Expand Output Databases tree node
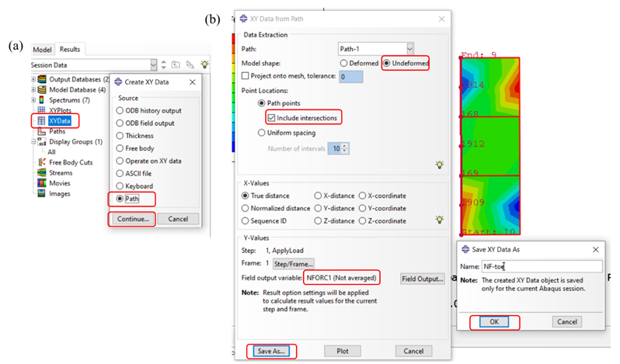Screen dimensions: 620x364 (33, 79)
